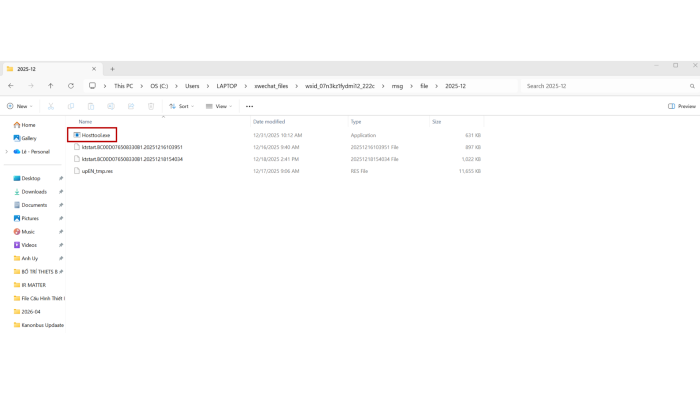Click OS (C:) in the breadcrumb
The height and width of the screenshot is (394, 700).
159,86
